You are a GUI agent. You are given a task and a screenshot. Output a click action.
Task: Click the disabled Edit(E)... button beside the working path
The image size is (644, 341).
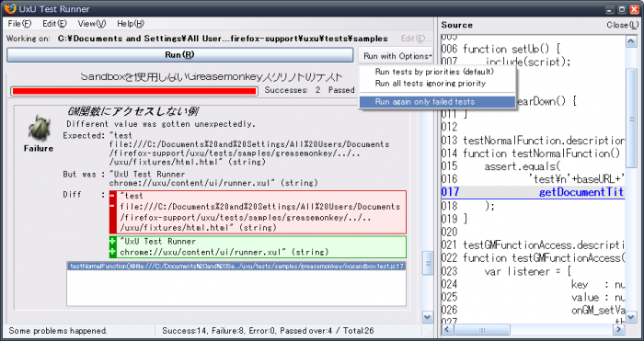[x=416, y=39]
